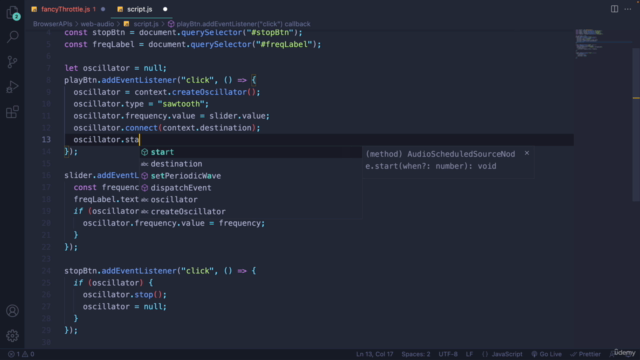Open the Manage gear icon
640x360 pixels.
click(x=13, y=336)
